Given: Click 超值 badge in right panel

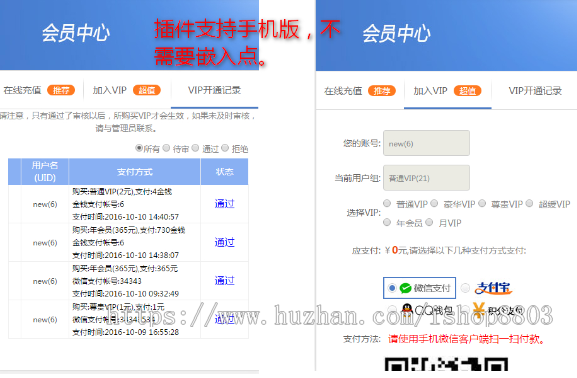Looking at the screenshot, I should pos(468,91).
